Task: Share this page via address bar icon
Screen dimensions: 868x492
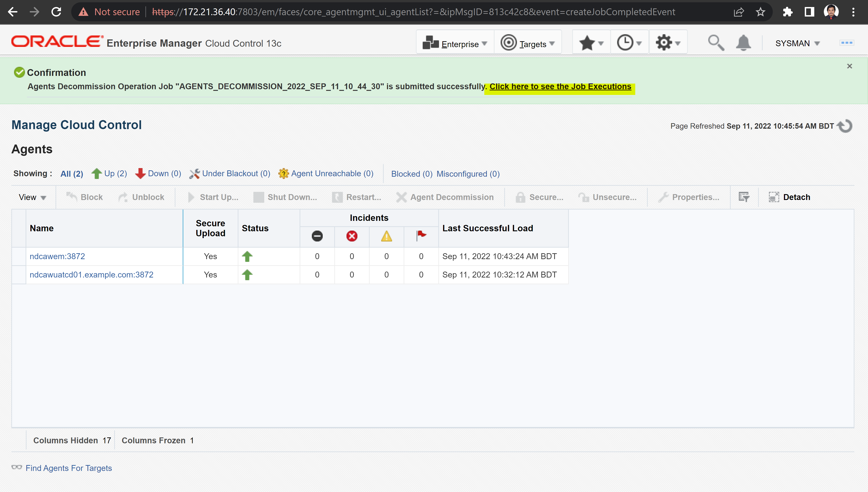Action: 739,12
